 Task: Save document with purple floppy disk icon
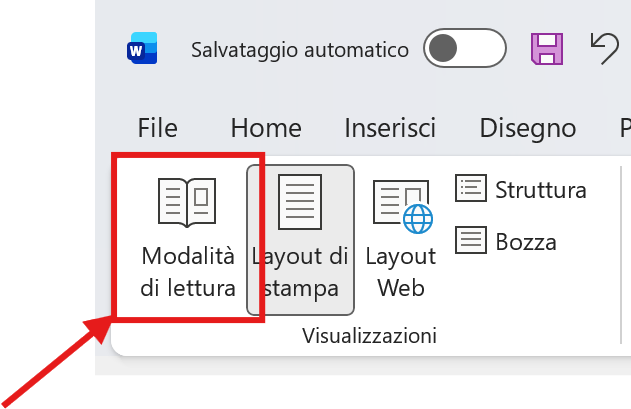click(547, 49)
